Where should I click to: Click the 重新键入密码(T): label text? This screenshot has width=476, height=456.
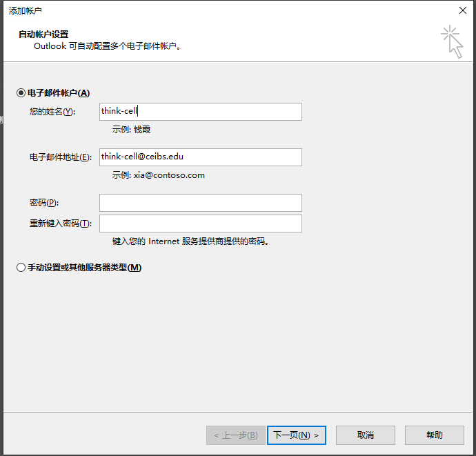point(61,224)
